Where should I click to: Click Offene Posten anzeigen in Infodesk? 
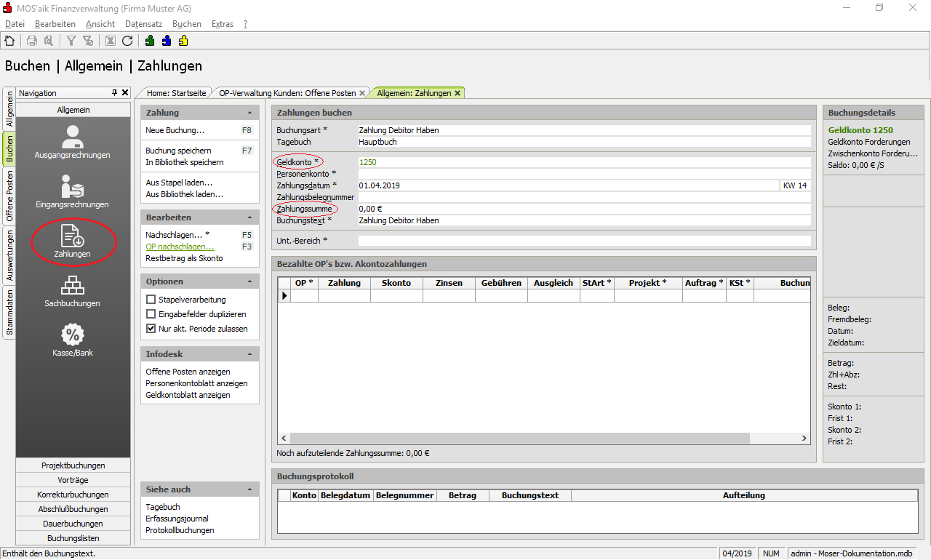point(188,372)
